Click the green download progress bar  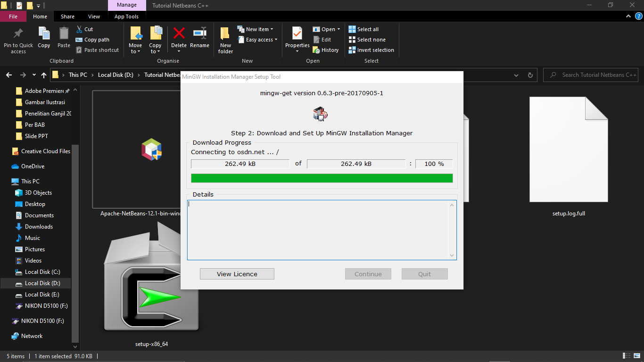pos(322,178)
